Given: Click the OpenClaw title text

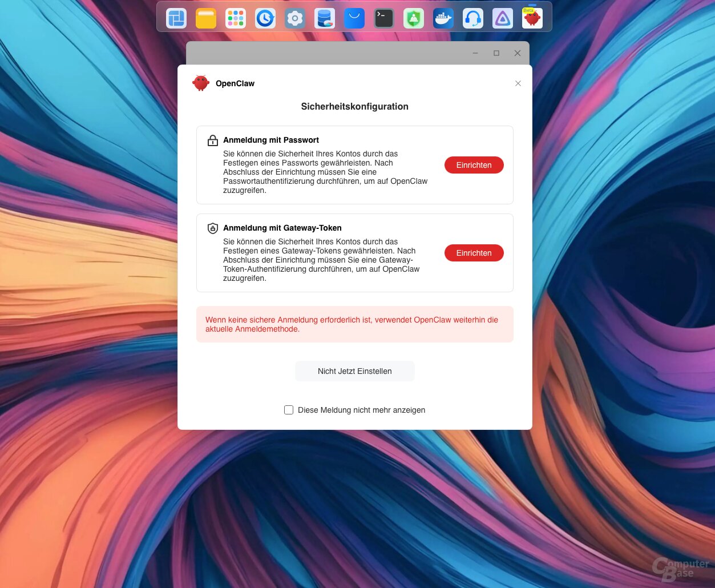Looking at the screenshot, I should (x=235, y=83).
